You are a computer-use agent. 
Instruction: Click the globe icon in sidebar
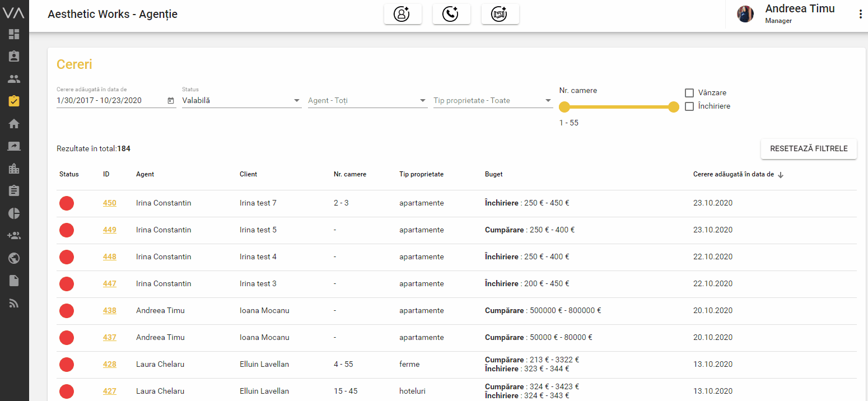pyautogui.click(x=14, y=258)
